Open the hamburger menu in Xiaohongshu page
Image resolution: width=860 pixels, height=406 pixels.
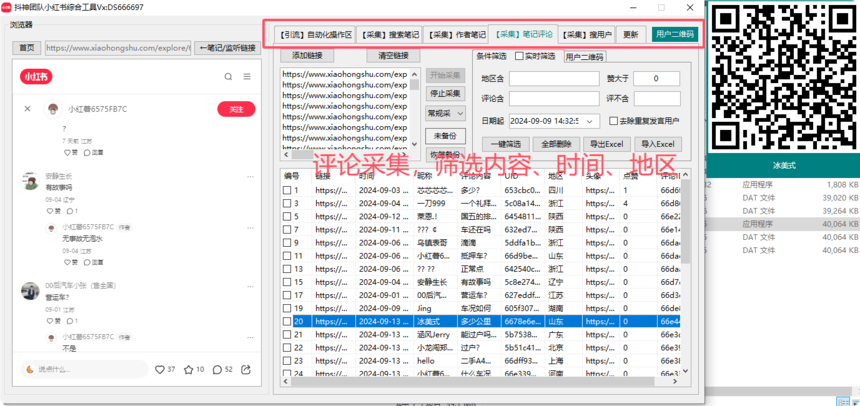(x=247, y=77)
